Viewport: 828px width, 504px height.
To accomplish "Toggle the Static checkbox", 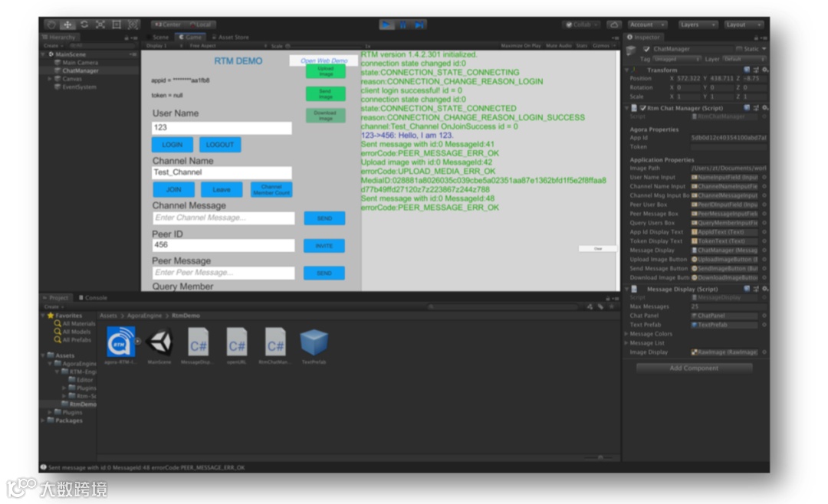I will [x=739, y=49].
